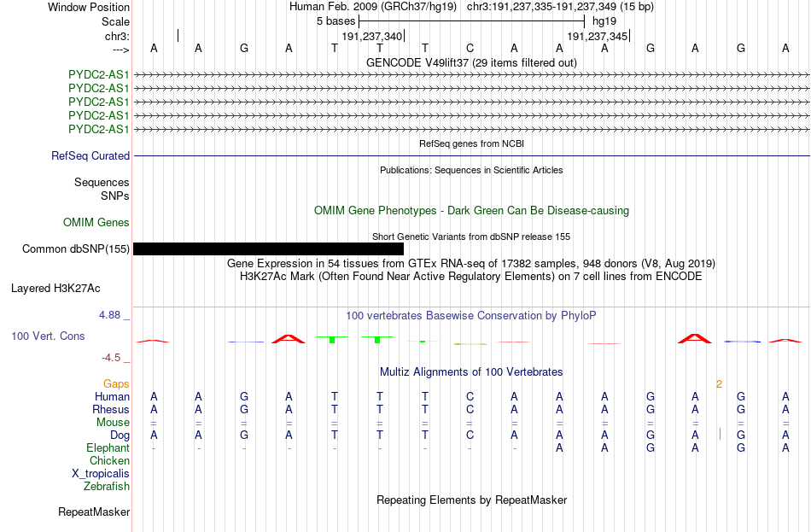Open Multiz Alignments of 100 Vertebrates title
The image size is (811, 532).
click(471, 372)
